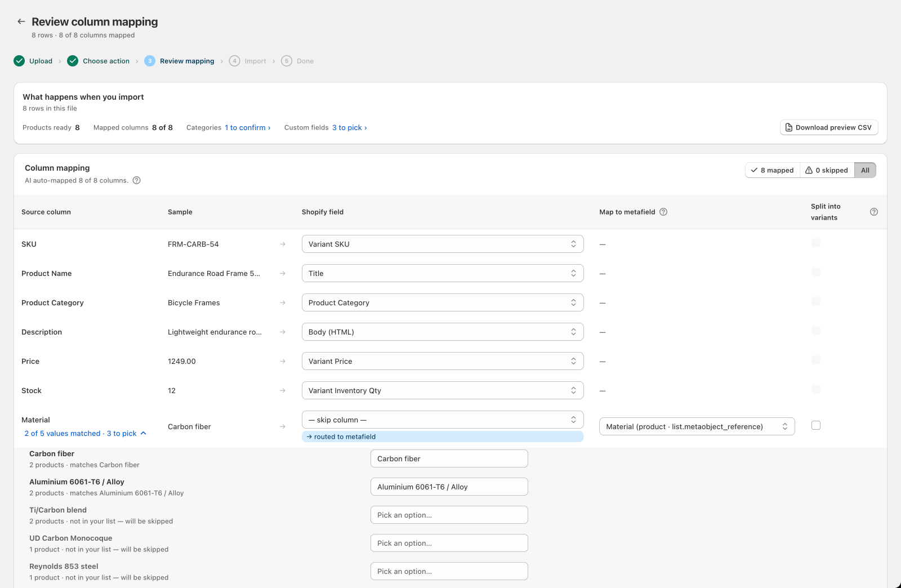This screenshot has height=588, width=901.
Task: Click disabled split checkbox in Stock row
Action: [816, 389]
